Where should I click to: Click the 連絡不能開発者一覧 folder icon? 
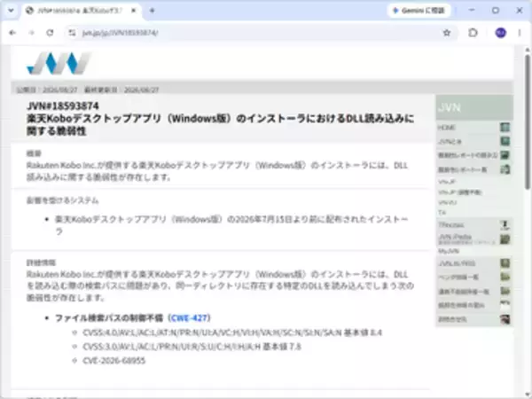(505, 291)
